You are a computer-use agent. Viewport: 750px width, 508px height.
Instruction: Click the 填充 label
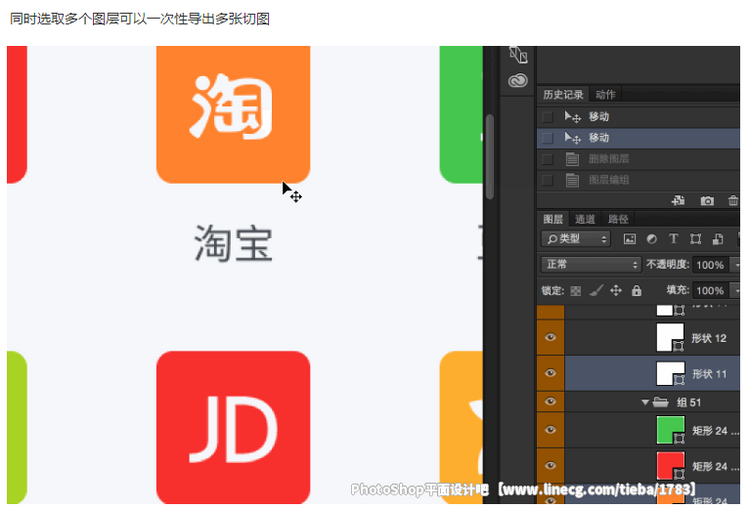(x=678, y=290)
